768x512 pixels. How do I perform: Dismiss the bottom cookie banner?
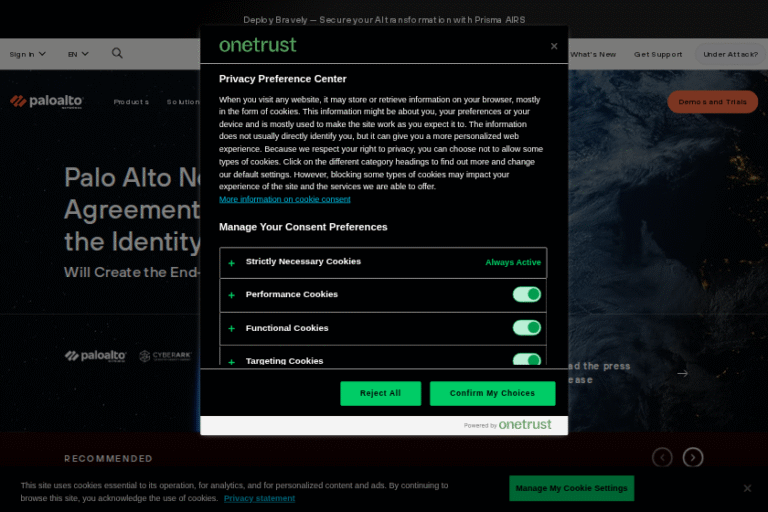747,488
